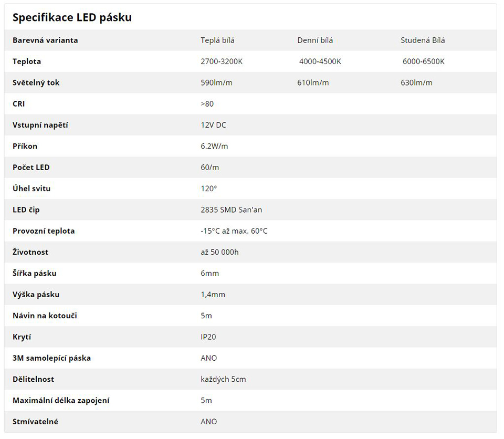Select the "Teplá bílá" color variant cell

[217, 40]
